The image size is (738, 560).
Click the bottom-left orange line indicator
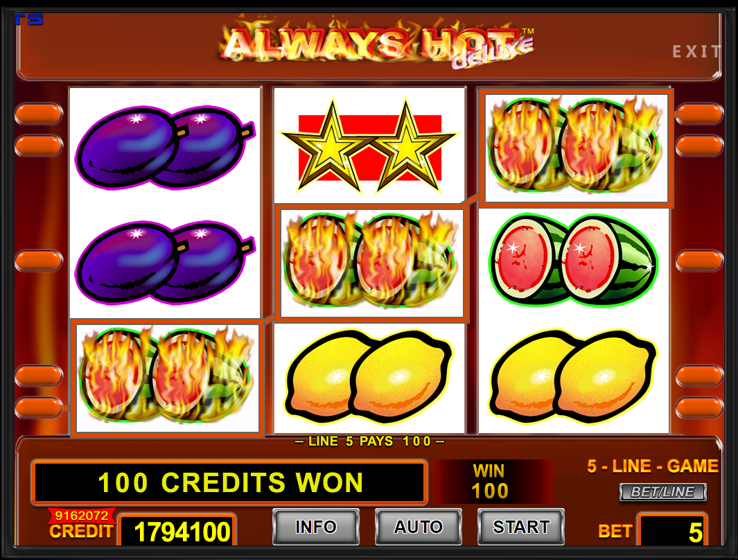tap(39, 408)
